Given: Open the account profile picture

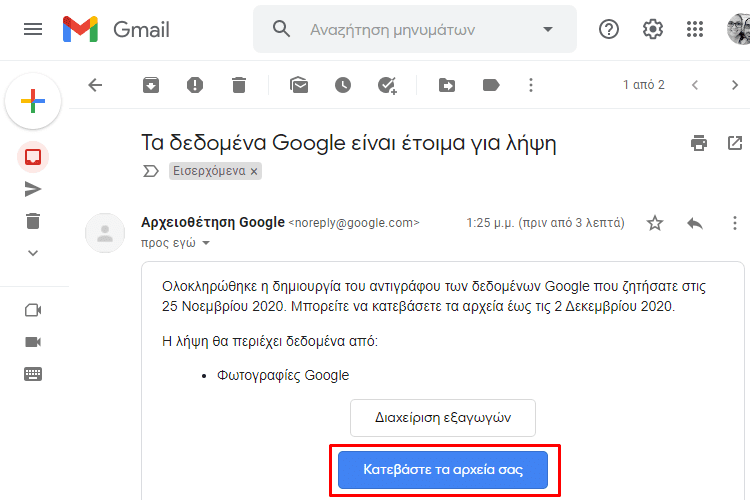Looking at the screenshot, I should [739, 29].
